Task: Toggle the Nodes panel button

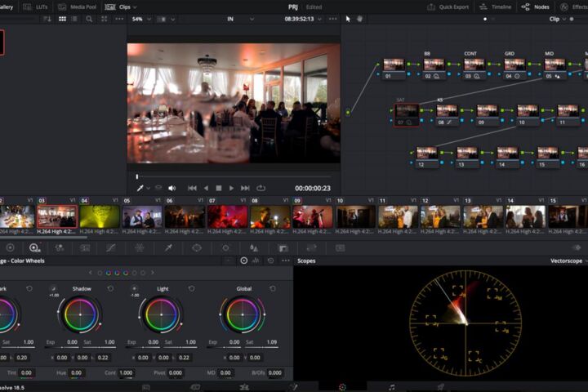Action: (536, 7)
